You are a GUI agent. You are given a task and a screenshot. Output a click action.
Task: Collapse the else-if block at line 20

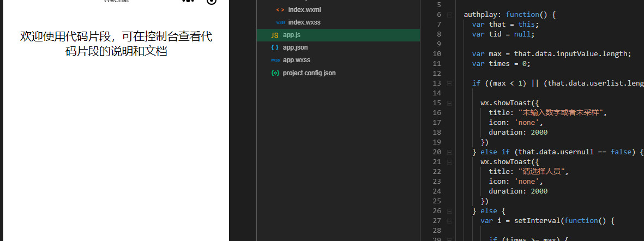point(449,152)
